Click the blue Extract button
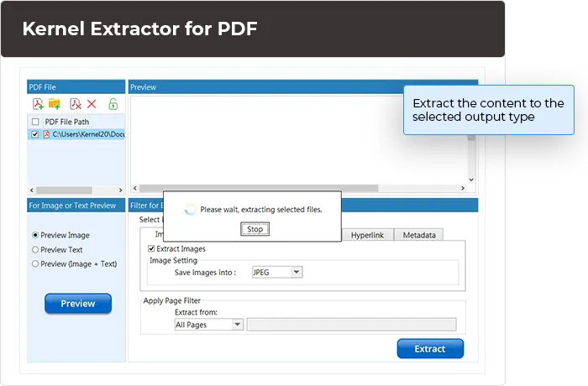Image resolution: width=588 pixels, height=386 pixels. coord(430,349)
